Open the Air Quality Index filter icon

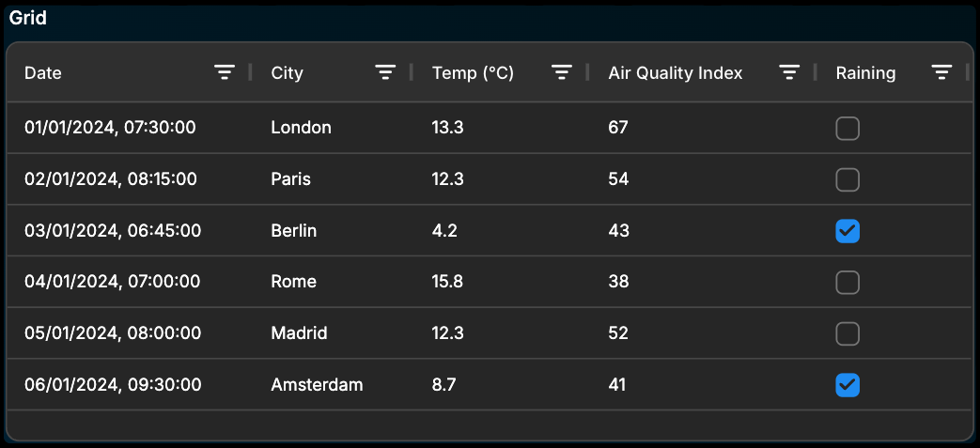[x=790, y=73]
